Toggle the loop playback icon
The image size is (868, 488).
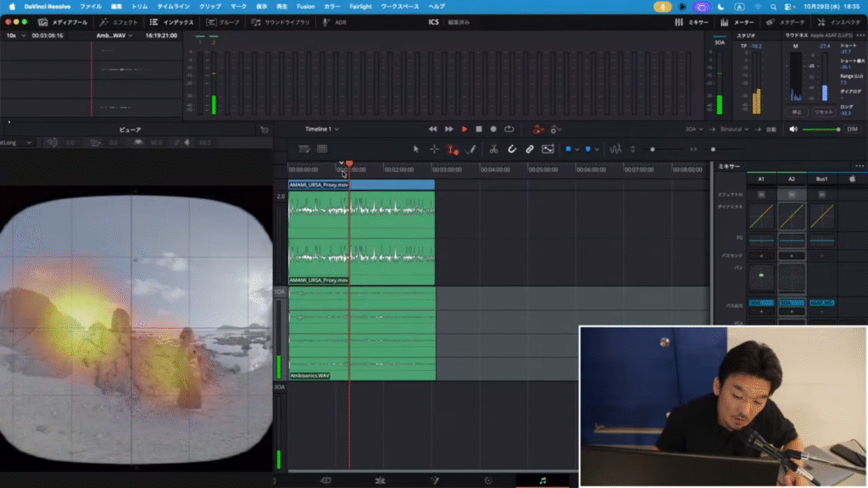509,129
